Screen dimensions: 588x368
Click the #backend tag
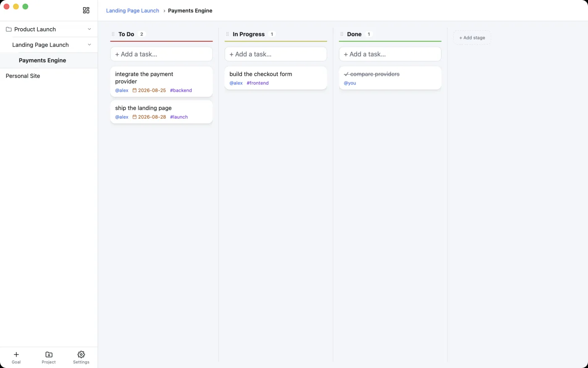(x=181, y=90)
